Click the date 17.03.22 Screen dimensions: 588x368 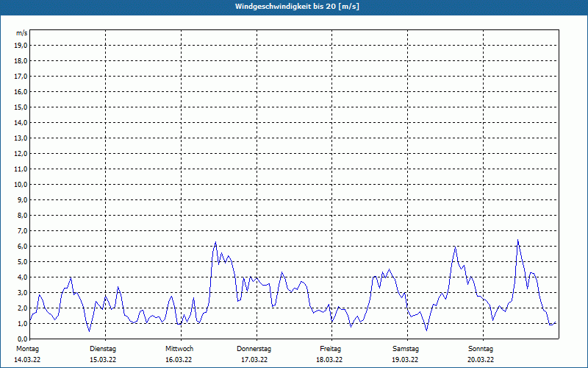click(254, 360)
